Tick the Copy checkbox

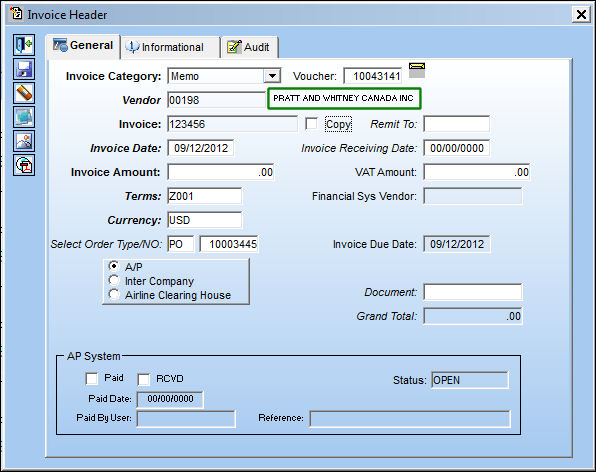click(x=311, y=124)
